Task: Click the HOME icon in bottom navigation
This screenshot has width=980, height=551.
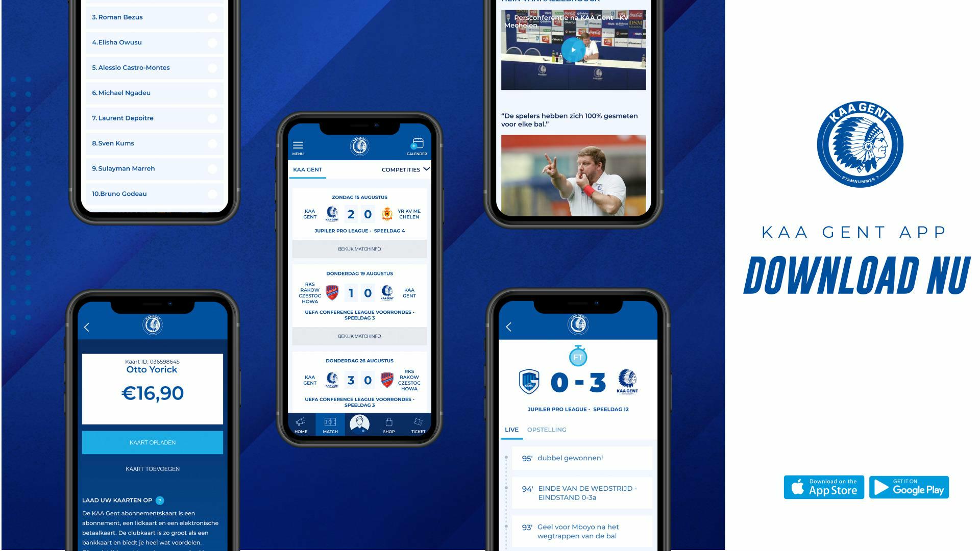Action: [302, 424]
